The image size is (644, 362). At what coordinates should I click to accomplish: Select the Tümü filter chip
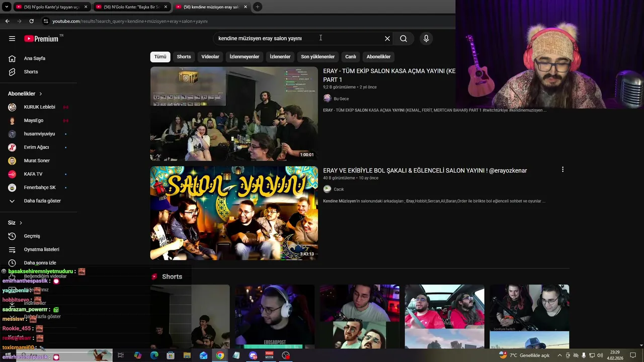[x=160, y=57]
